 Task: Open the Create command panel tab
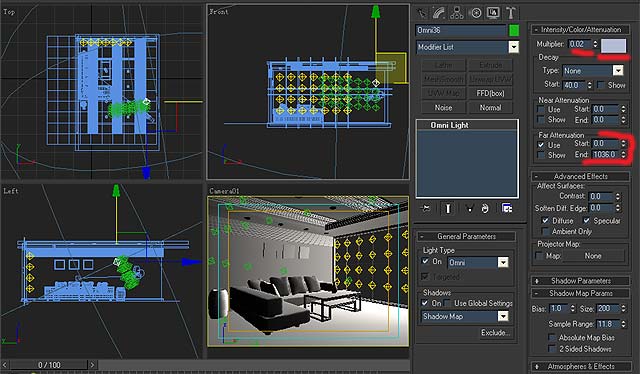(421, 13)
